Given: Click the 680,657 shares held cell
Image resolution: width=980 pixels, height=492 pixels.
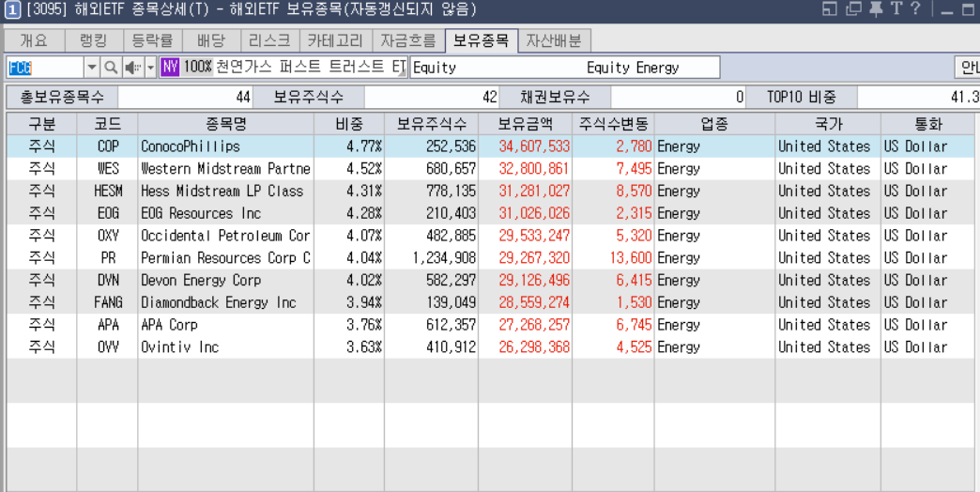Looking at the screenshot, I should pyautogui.click(x=431, y=169).
